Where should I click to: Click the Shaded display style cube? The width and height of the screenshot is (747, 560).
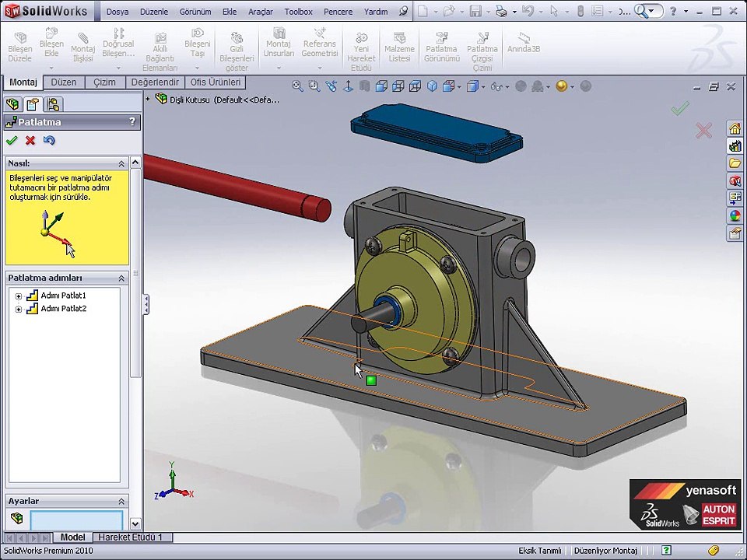pos(432,86)
